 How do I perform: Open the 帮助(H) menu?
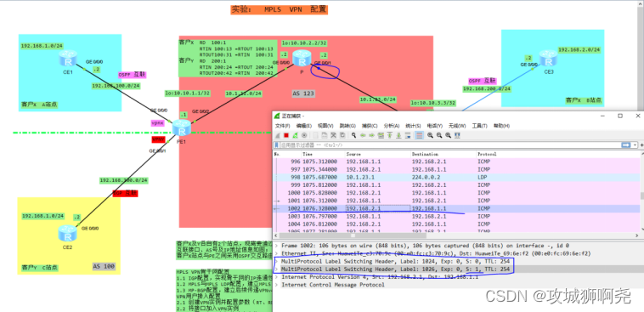(x=501, y=126)
